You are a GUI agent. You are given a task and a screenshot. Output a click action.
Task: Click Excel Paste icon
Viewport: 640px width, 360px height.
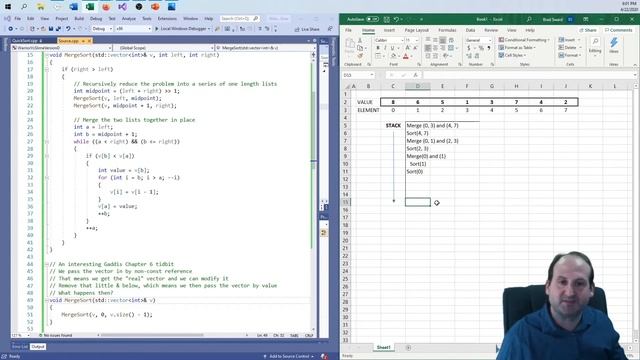(x=350, y=46)
